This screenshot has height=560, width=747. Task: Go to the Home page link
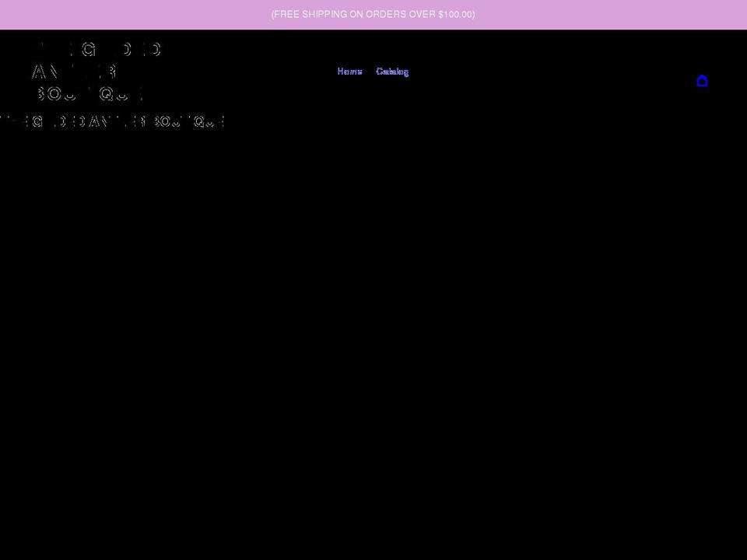(349, 72)
